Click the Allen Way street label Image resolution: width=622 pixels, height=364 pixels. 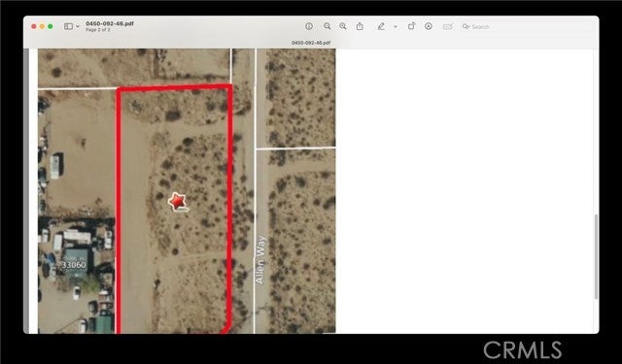(x=259, y=260)
